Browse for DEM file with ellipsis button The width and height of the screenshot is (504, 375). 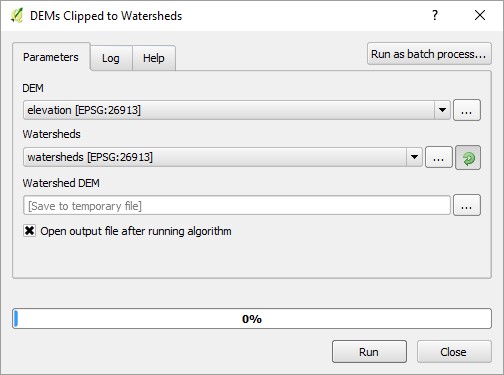click(x=467, y=110)
